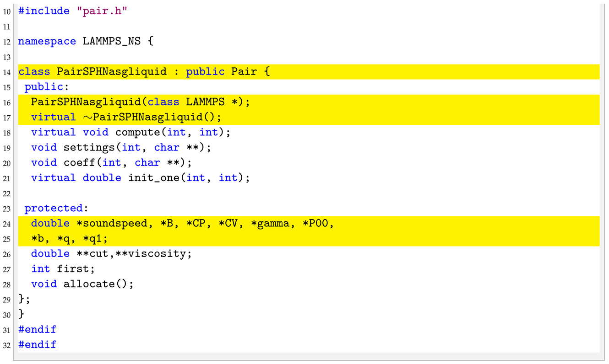
Task: Click line number 11 in the gutter
Action: pyautogui.click(x=6, y=27)
